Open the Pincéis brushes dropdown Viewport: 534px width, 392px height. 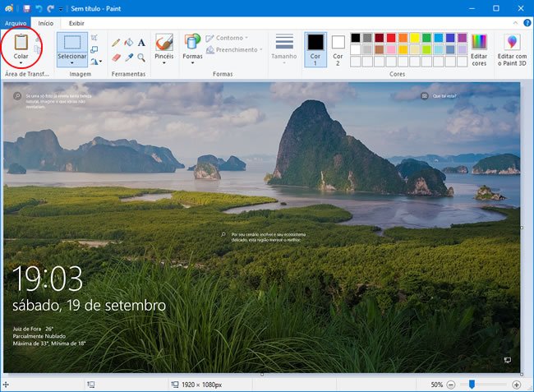click(164, 62)
